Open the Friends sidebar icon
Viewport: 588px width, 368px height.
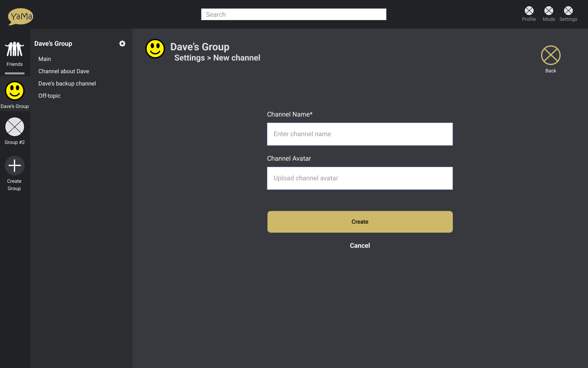pyautogui.click(x=15, y=50)
